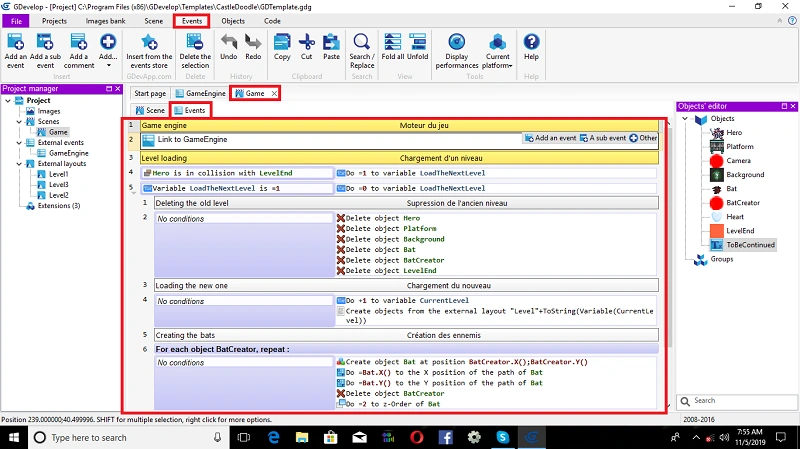
Task: Switch to the Scene sub-tab
Action: point(150,110)
